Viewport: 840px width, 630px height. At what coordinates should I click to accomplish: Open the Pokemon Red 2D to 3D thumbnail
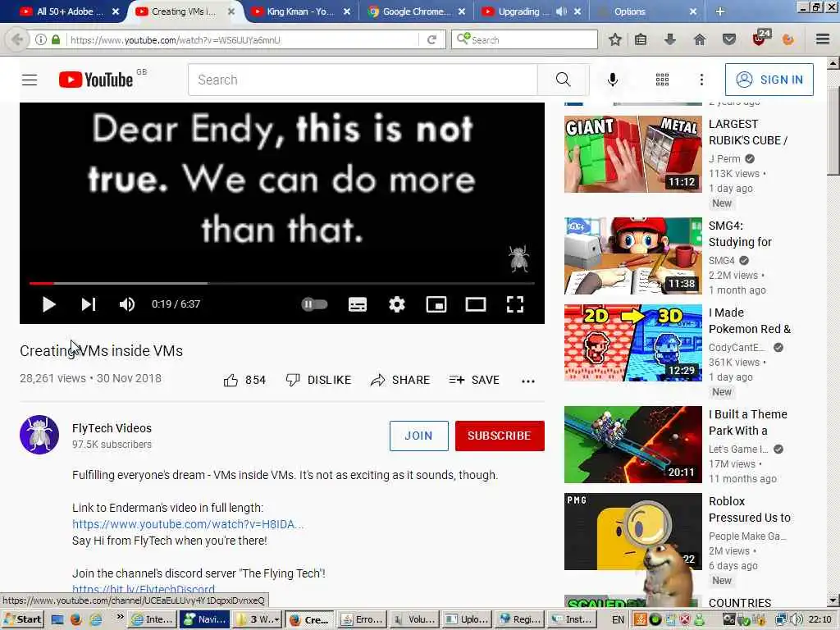coord(632,343)
